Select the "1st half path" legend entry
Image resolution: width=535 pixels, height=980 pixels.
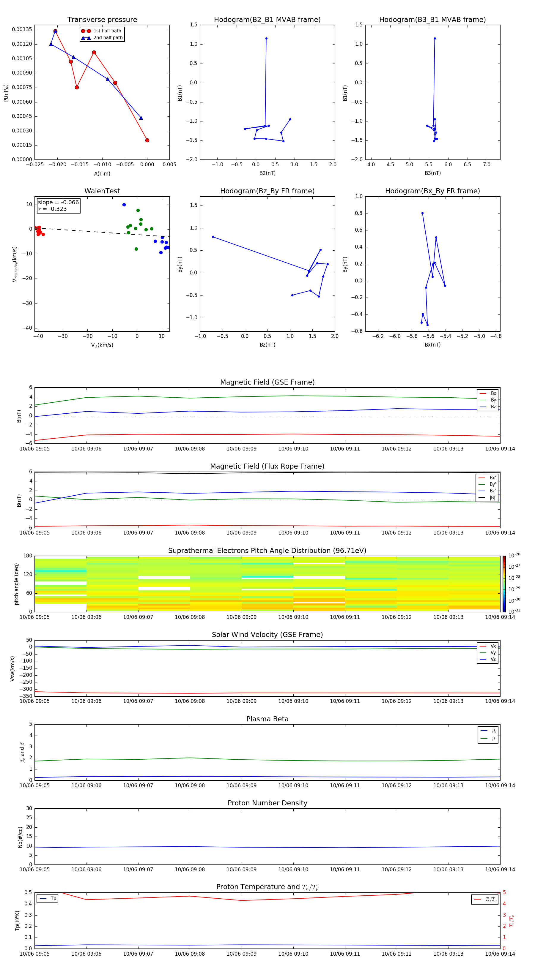coord(101,31)
